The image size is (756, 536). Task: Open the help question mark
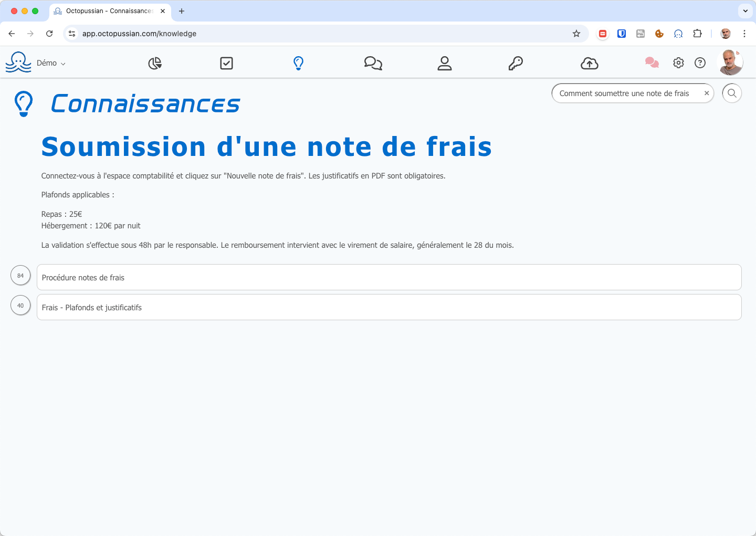[x=700, y=62]
